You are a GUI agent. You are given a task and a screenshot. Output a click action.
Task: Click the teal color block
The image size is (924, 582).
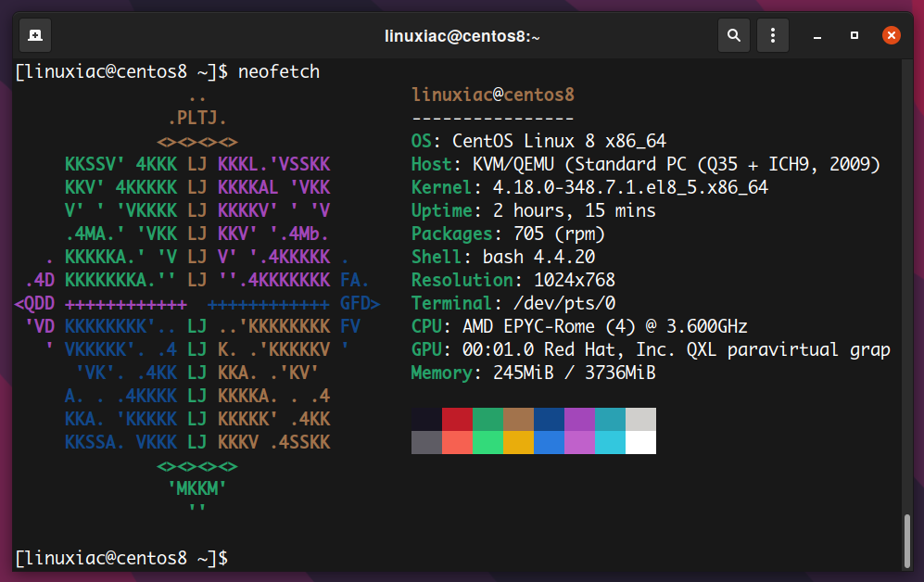click(611, 420)
